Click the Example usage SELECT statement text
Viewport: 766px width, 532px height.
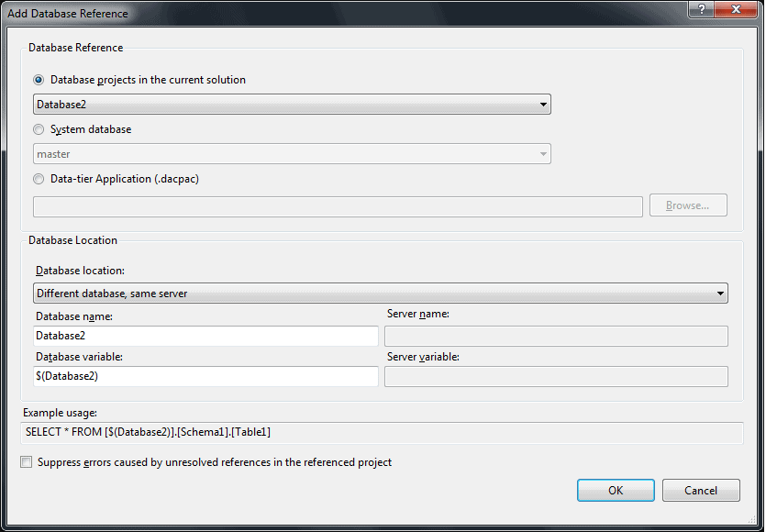pyautogui.click(x=148, y=432)
